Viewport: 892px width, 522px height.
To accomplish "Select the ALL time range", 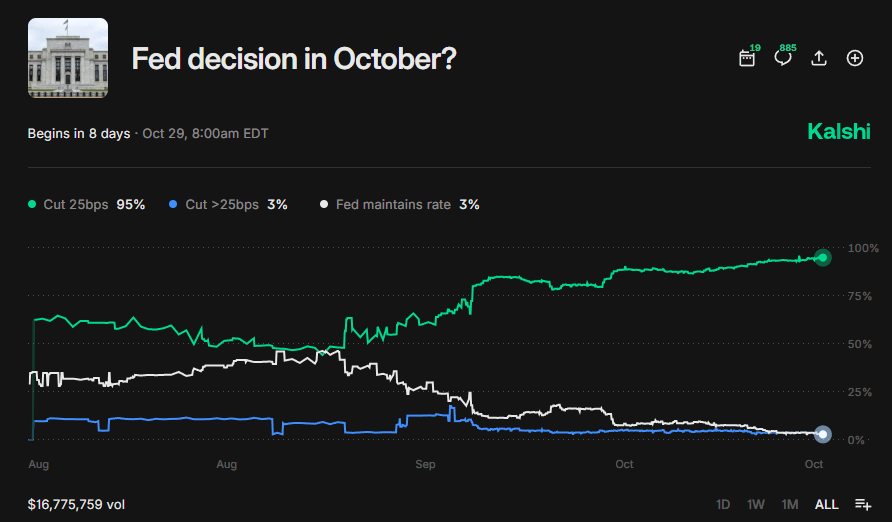I will [x=826, y=504].
